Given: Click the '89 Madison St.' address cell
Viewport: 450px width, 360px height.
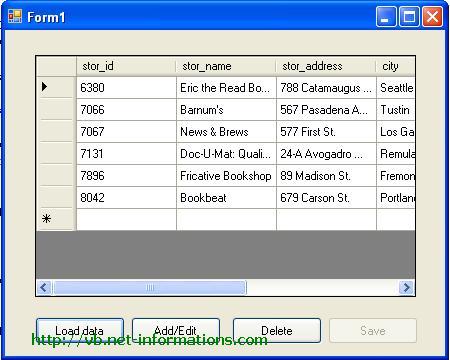Looking at the screenshot, I should (x=326, y=176).
